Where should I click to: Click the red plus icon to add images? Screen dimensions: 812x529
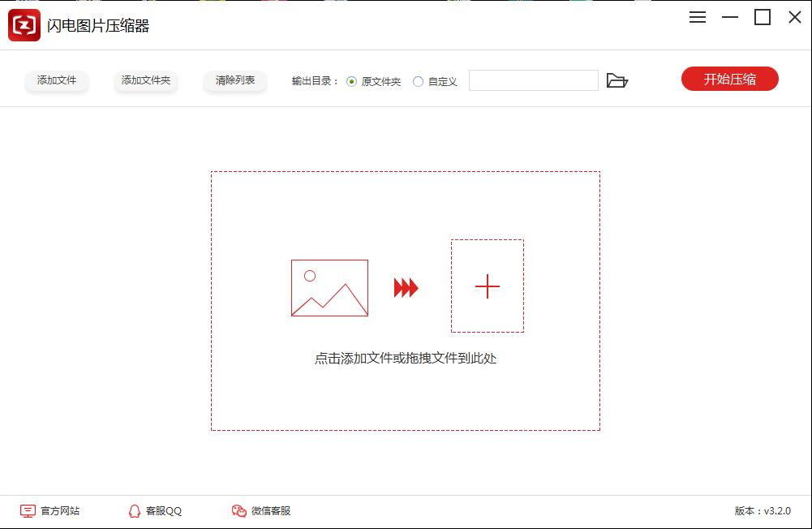pos(487,286)
